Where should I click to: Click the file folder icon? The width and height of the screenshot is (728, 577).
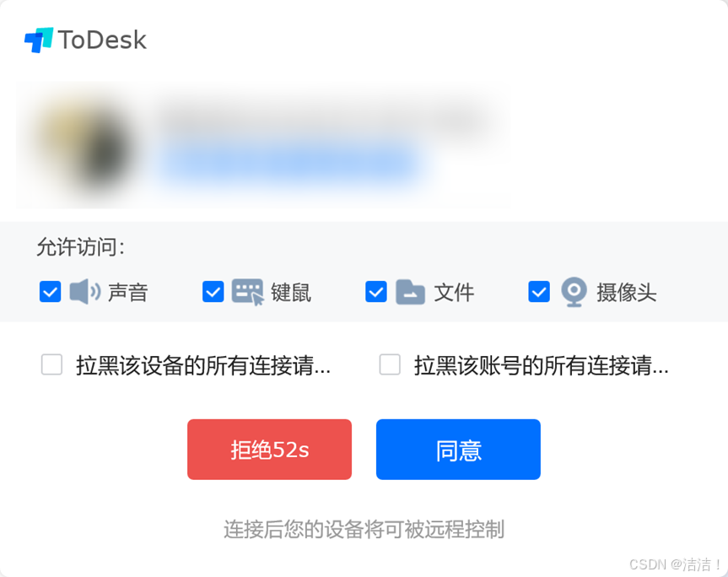coord(410,292)
